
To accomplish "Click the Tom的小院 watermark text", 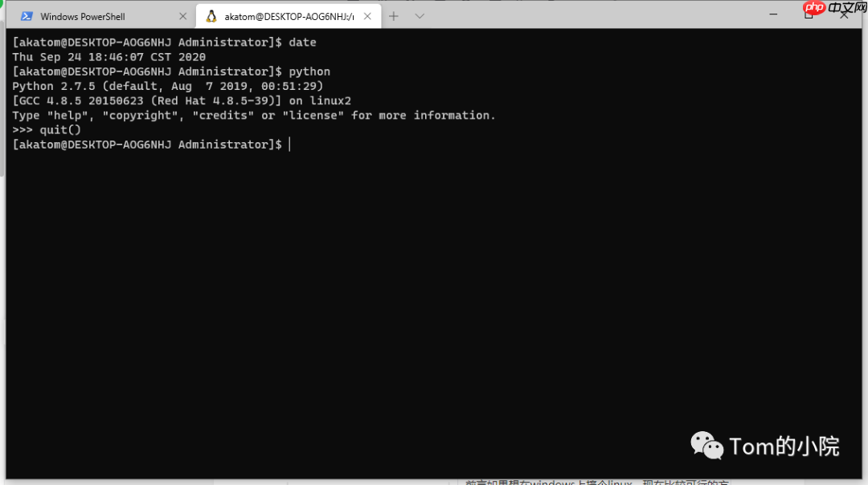I will pyautogui.click(x=784, y=446).
